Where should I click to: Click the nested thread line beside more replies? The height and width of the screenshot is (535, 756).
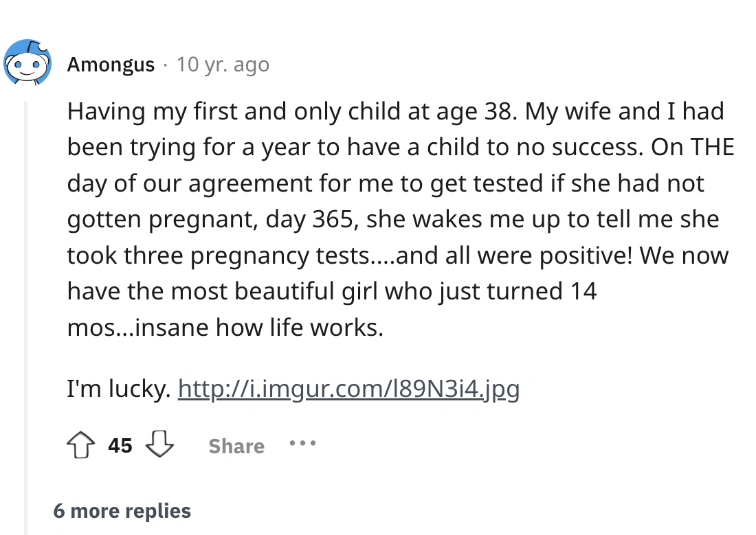(27, 511)
